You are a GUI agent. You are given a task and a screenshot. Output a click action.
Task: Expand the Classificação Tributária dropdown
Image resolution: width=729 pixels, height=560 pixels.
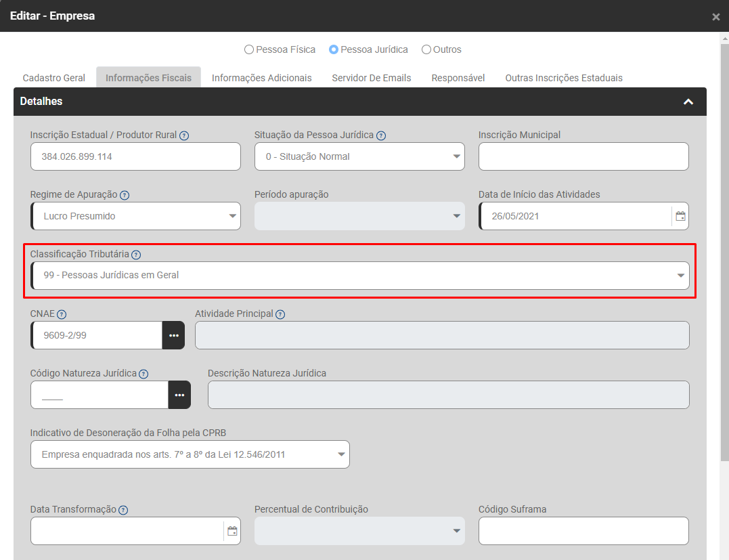point(360,276)
